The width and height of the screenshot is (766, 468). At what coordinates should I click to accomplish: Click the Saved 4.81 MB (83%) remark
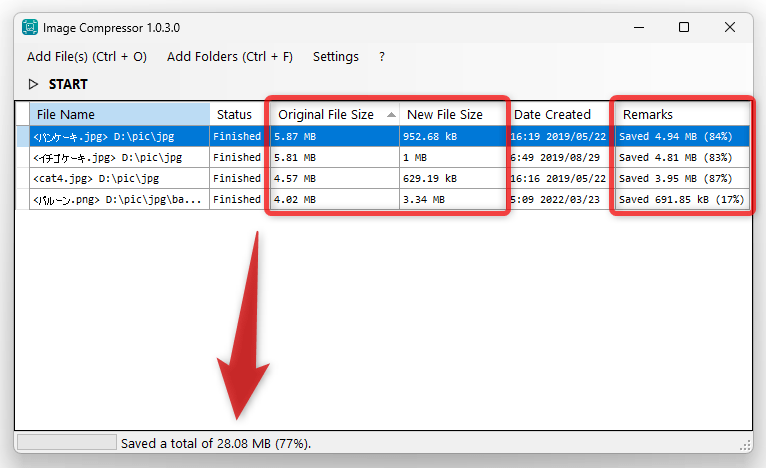[x=683, y=157]
